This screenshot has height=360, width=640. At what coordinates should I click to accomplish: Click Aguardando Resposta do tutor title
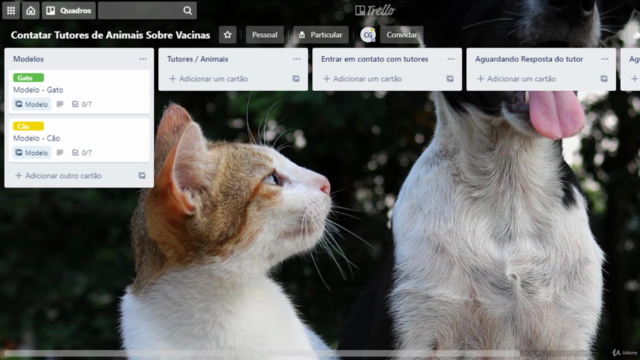tap(529, 59)
